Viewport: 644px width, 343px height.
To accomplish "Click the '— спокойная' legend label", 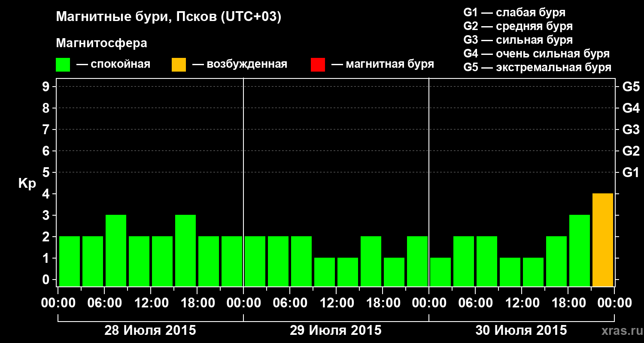I will pos(113,65).
